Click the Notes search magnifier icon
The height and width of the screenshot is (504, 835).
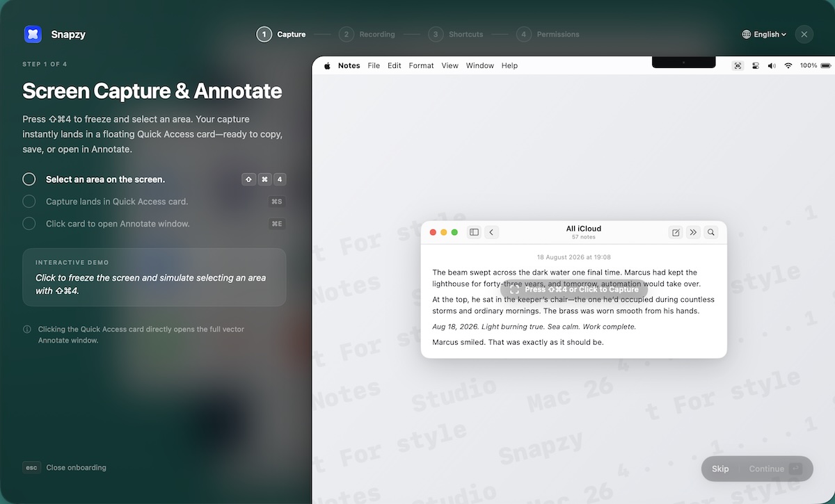coord(710,232)
